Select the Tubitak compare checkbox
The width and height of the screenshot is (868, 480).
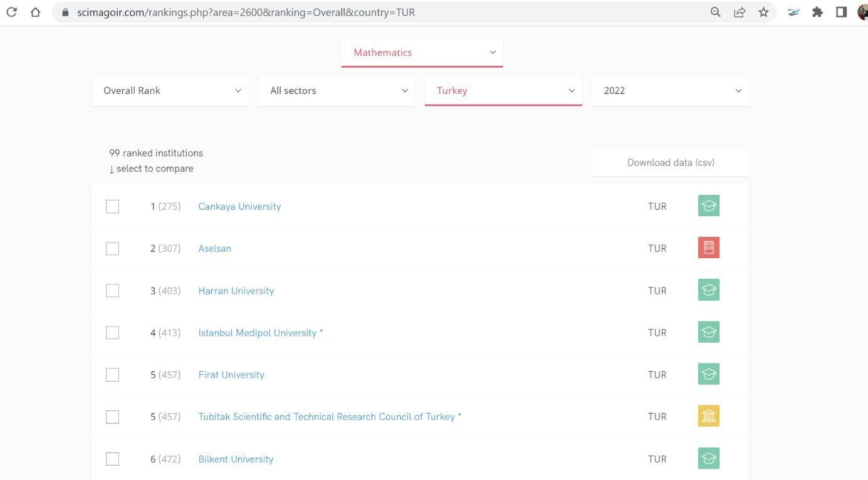pyautogui.click(x=112, y=416)
